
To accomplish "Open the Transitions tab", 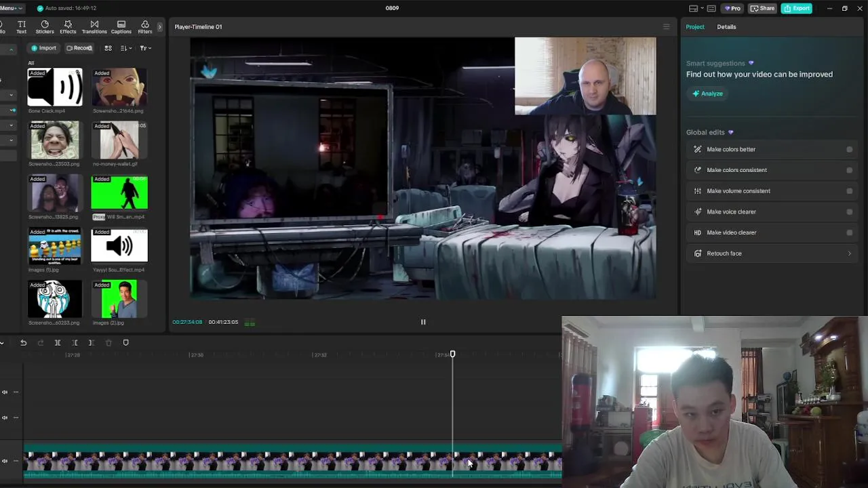I will [94, 27].
